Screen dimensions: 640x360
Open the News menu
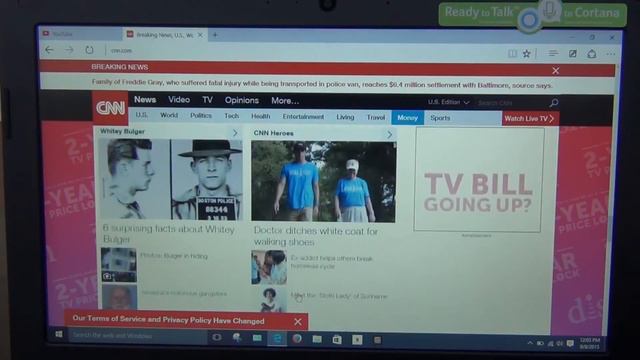pos(145,100)
